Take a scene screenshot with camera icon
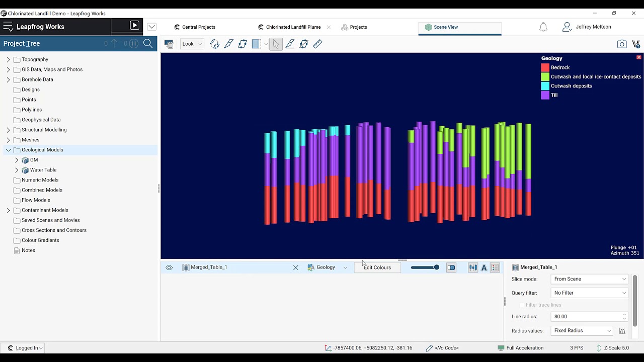 tap(622, 44)
